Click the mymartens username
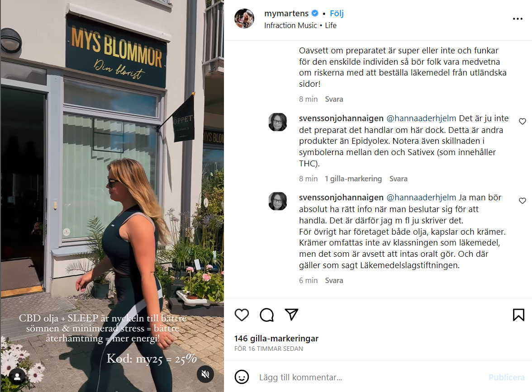The width and height of the screenshot is (532, 392). 286,14
